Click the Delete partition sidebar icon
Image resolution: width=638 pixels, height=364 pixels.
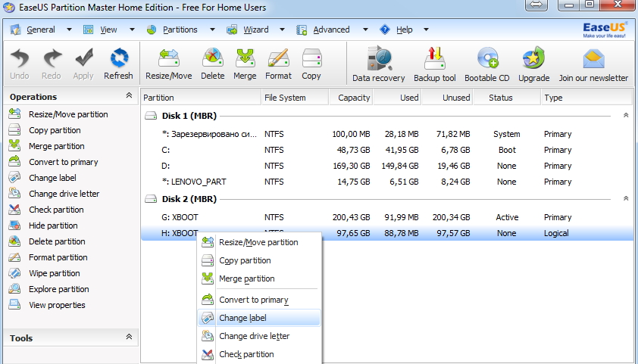pyautogui.click(x=14, y=241)
